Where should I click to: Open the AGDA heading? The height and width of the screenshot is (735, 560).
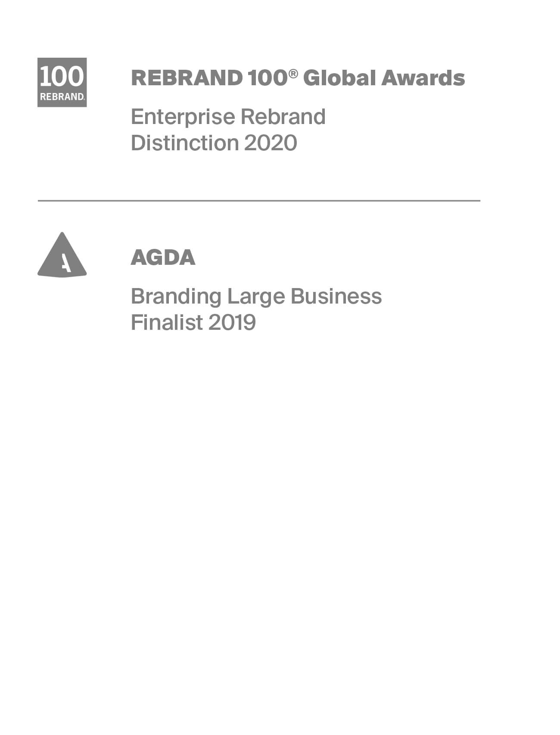coord(163,257)
